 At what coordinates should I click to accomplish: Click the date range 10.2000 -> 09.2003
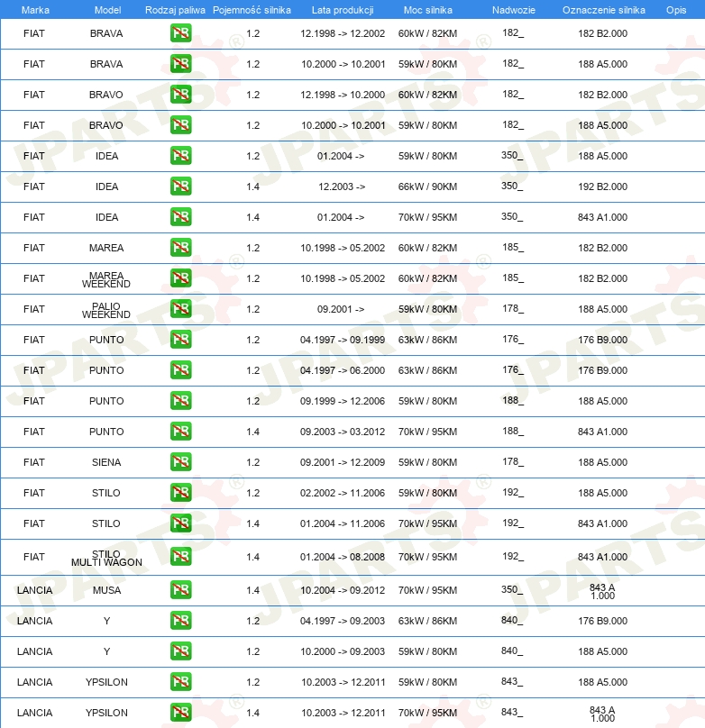coord(343,651)
